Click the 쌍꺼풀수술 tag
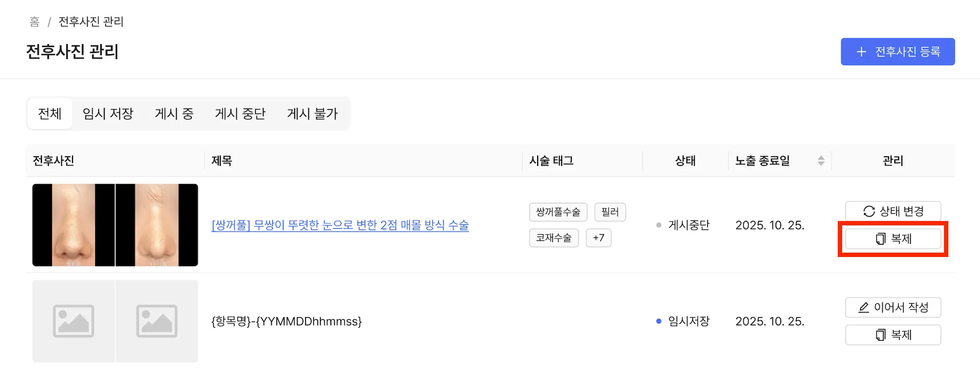This screenshot has height=368, width=980. coord(558,212)
